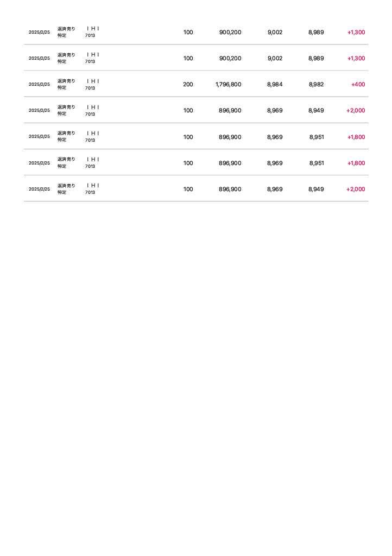This screenshot has height=556, width=392.
Task: Select the quantity 200 cell
Action: pos(188,85)
